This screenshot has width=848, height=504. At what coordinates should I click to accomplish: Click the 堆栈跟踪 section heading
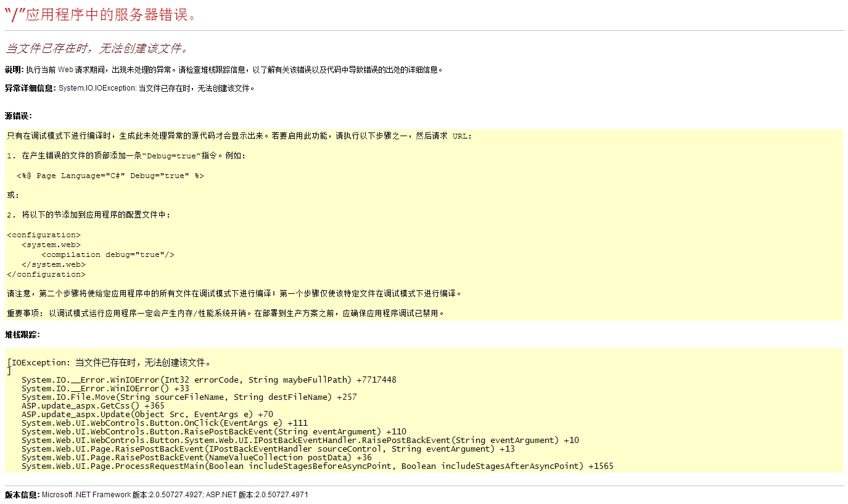pyautogui.click(x=22, y=335)
